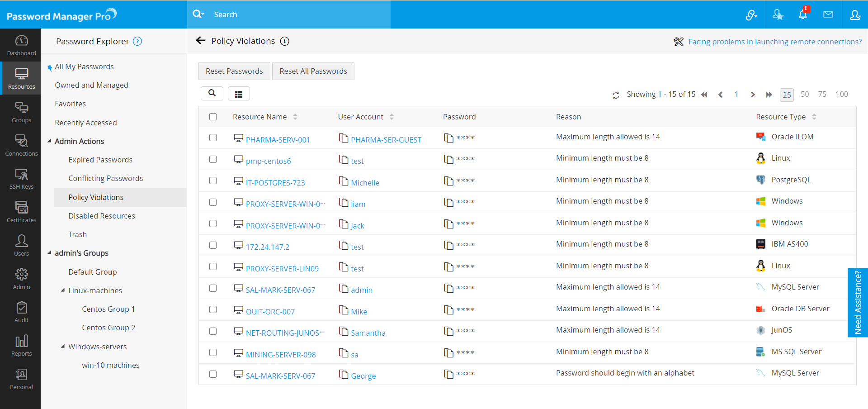This screenshot has height=409, width=868.
Task: Copy the password for PHARMA-SERV-001
Action: coord(448,138)
